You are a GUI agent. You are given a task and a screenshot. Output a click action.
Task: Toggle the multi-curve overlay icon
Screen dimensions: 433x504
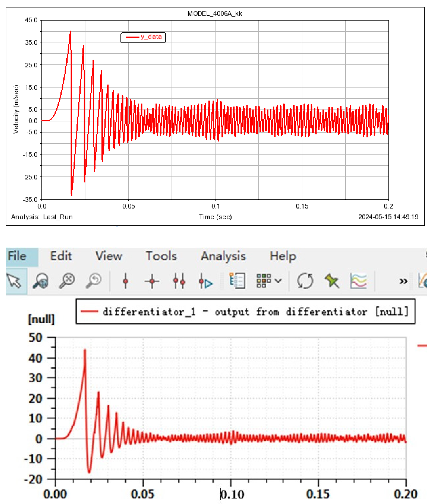click(358, 281)
